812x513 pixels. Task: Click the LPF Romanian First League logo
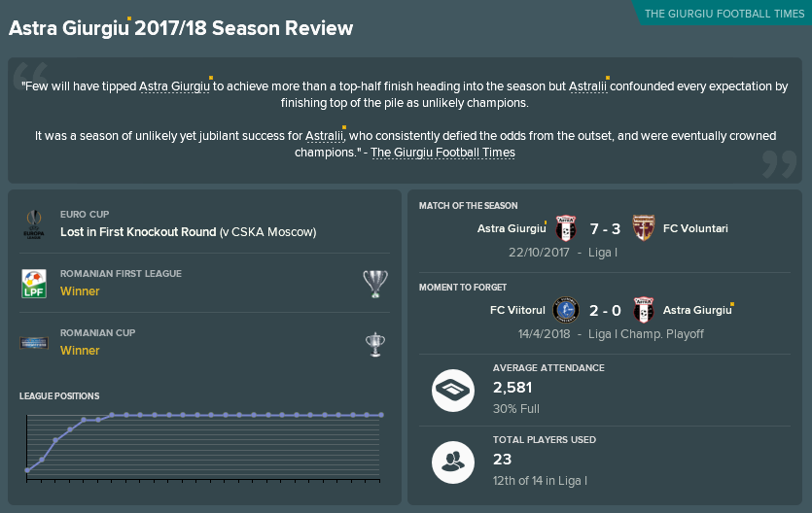[x=34, y=284]
